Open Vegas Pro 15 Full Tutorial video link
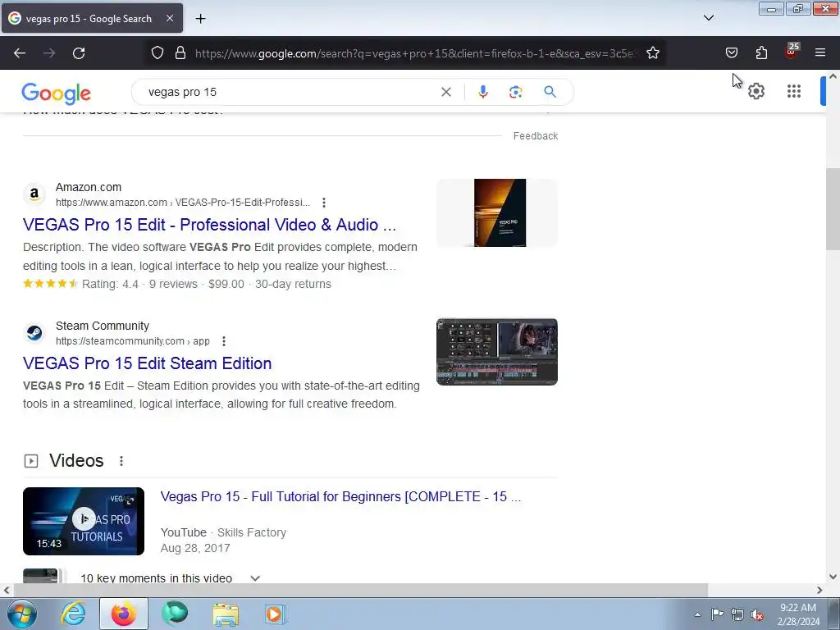Image resolution: width=840 pixels, height=630 pixels. 340,496
